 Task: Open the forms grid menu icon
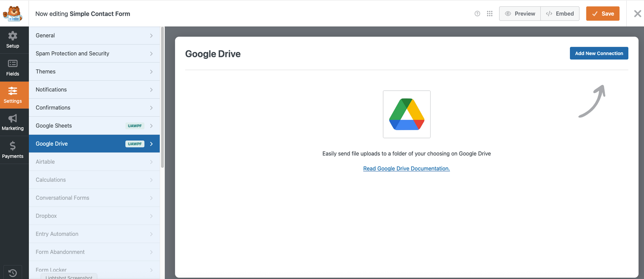click(489, 14)
